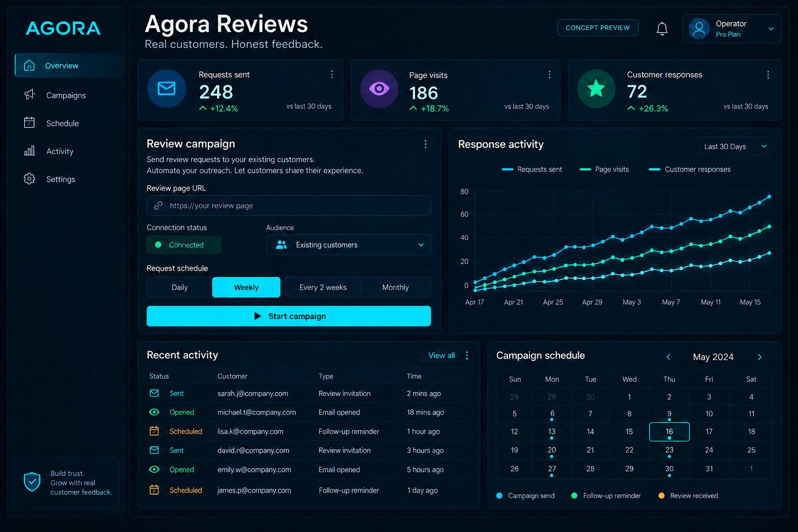This screenshot has width=798, height=532.
Task: Click the Overview home icon
Action: tap(30, 65)
